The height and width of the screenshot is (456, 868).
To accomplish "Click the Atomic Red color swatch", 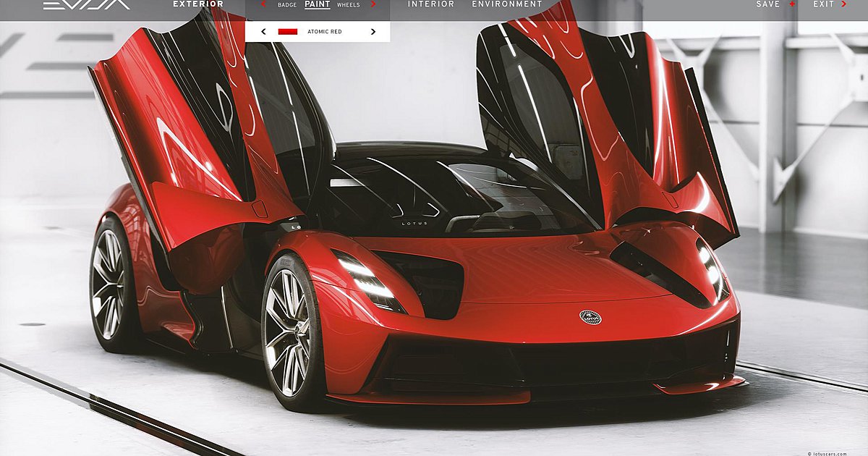I will pyautogui.click(x=288, y=32).
